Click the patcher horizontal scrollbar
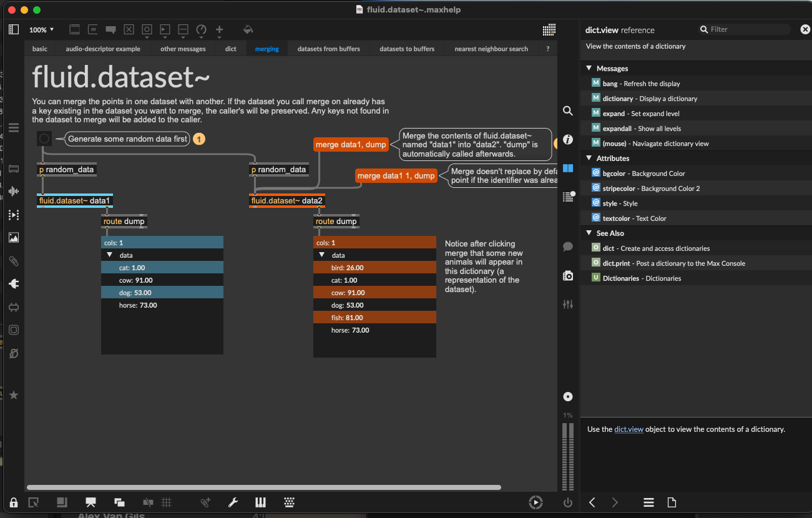Image resolution: width=812 pixels, height=518 pixels. (263, 487)
